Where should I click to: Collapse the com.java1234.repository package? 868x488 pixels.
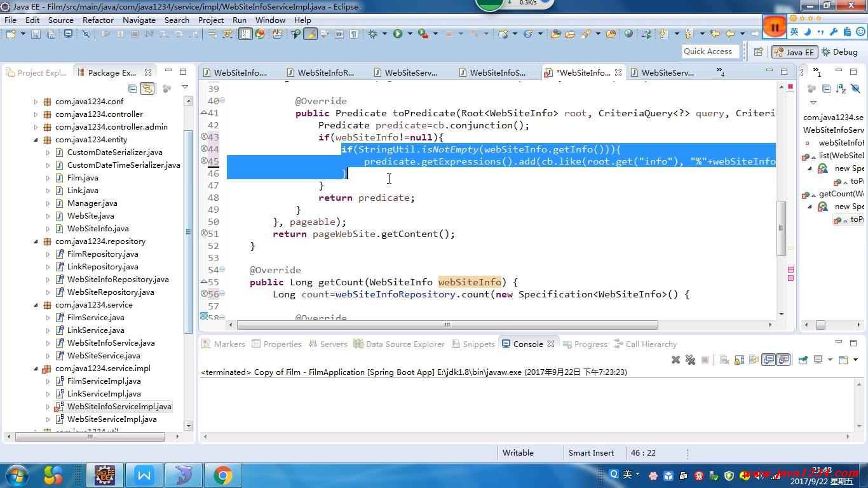coord(36,241)
